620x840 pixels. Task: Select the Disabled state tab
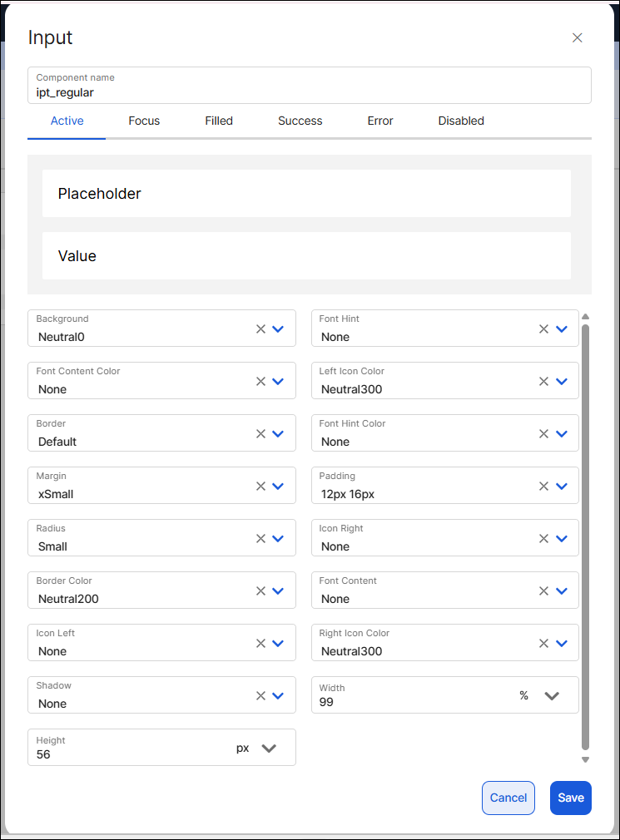coord(461,121)
